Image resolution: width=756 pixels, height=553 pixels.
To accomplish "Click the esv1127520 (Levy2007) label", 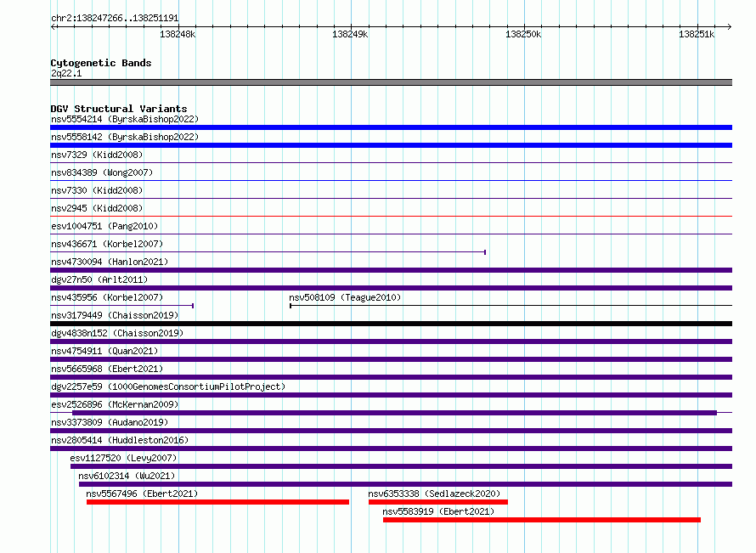I will 123,458.
